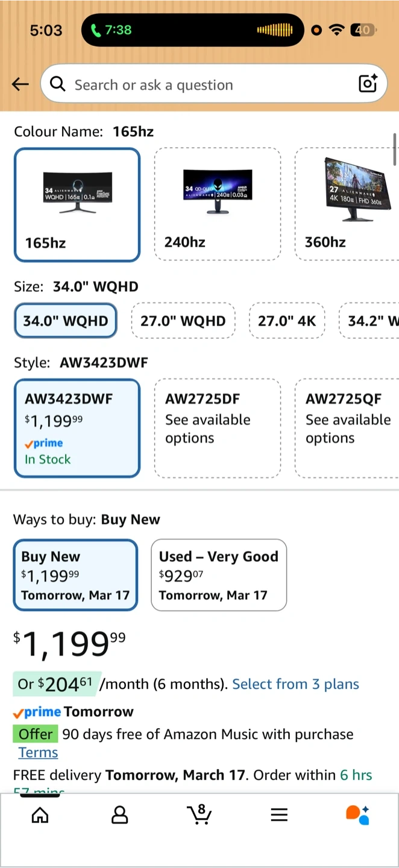
Task: Select the 360hz colour option
Action: [x=347, y=204]
